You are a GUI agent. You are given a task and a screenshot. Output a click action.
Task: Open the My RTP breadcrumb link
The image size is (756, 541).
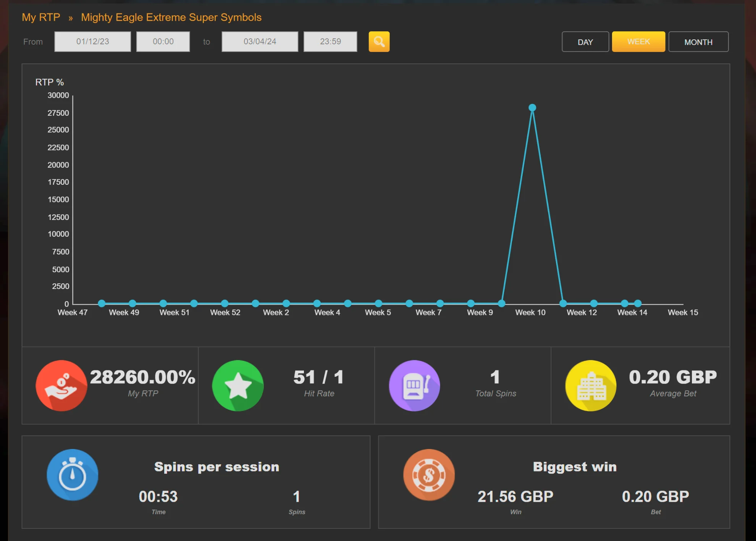tap(41, 17)
